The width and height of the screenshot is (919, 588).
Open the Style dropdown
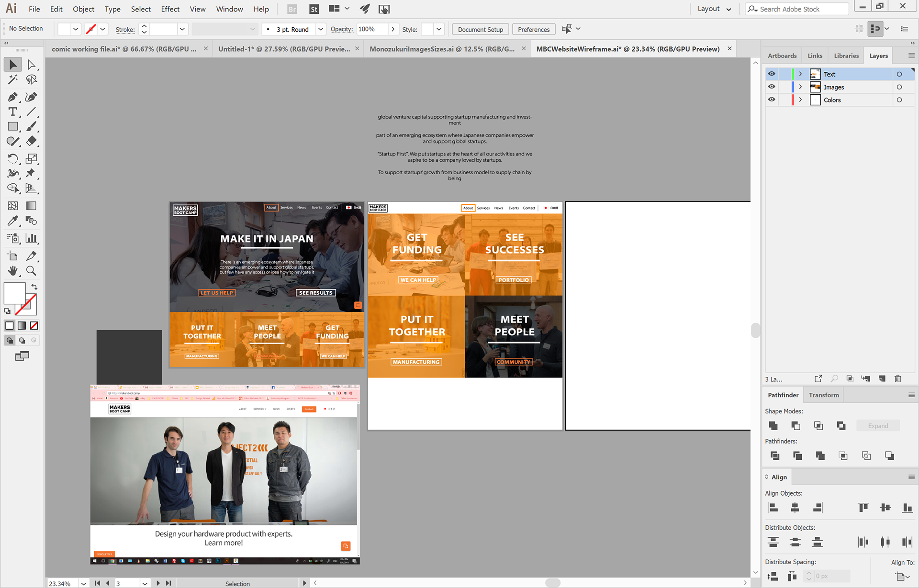coord(439,29)
